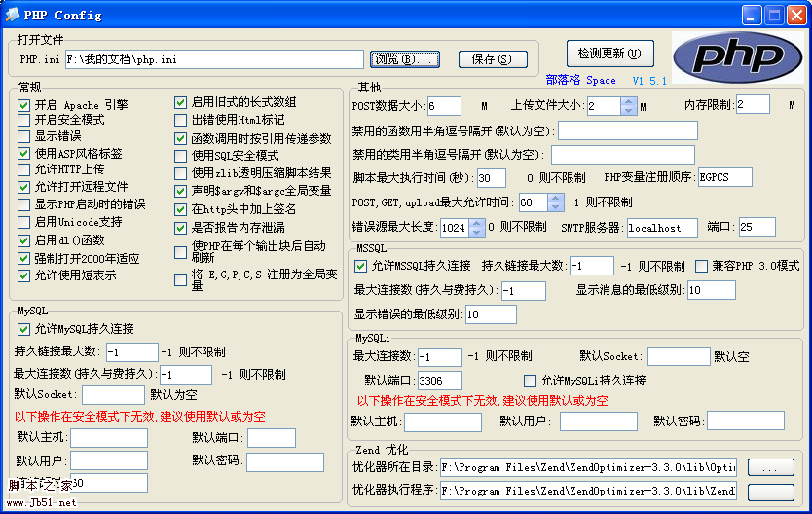Toggle 强制打开2000年适应 checkbox

(x=23, y=258)
